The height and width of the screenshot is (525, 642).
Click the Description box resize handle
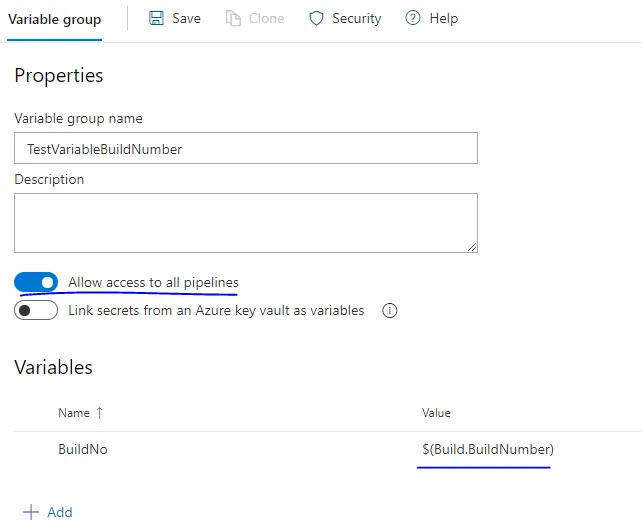click(471, 246)
